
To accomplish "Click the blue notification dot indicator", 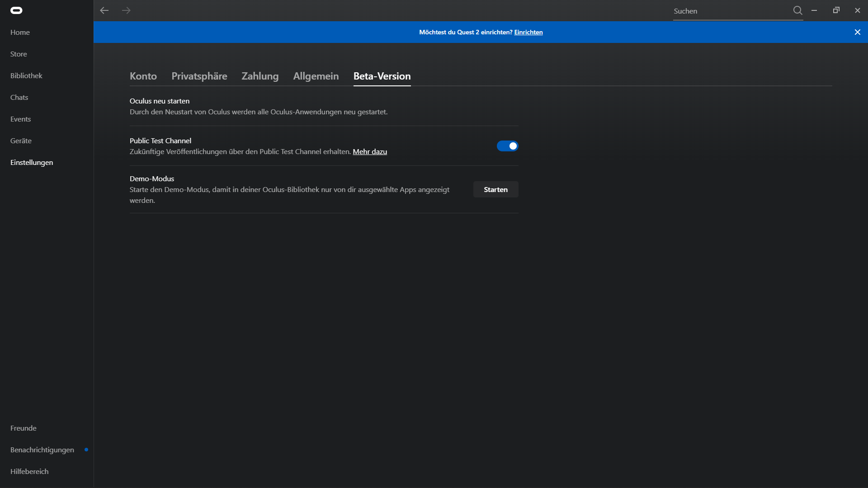I will 86,450.
